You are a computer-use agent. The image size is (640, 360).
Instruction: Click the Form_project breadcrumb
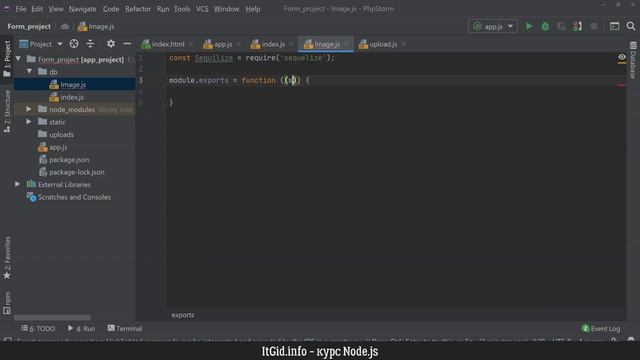tap(29, 27)
